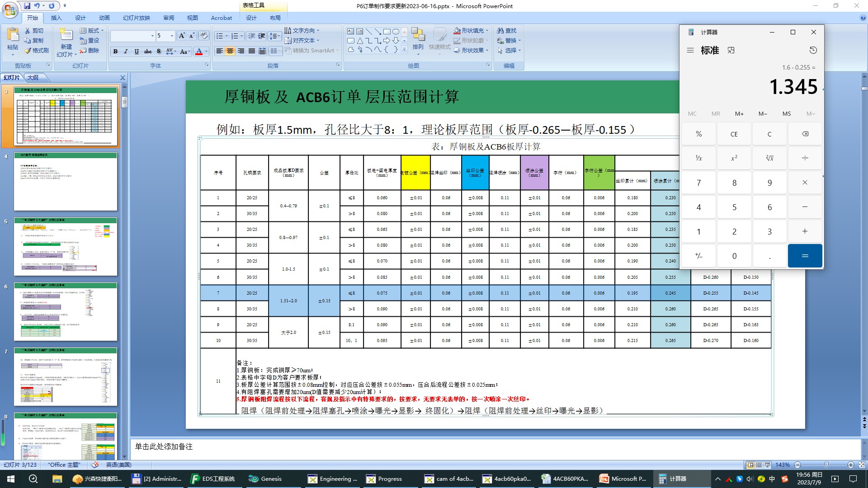Screen dimensions: 868x488
Task: Open the font size dropdown
Action: click(172, 36)
